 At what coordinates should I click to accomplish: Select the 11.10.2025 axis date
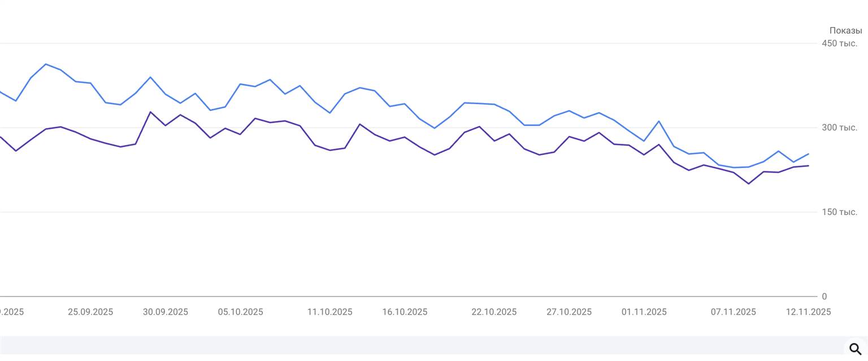(330, 312)
